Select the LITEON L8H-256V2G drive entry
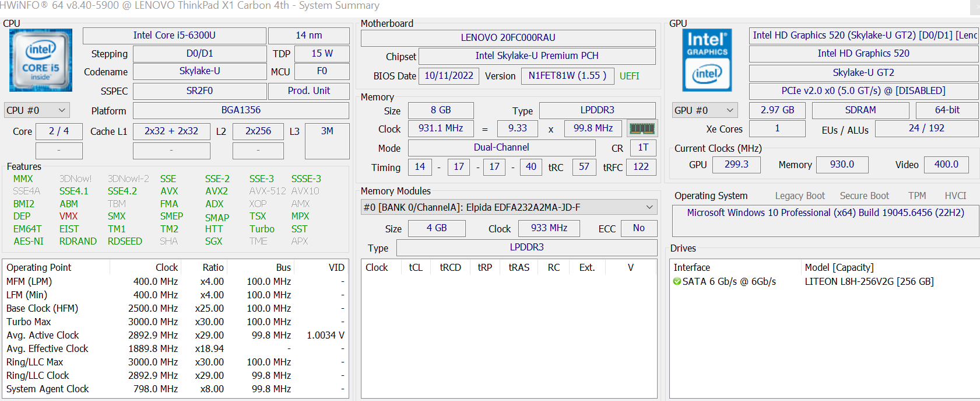Screen dimensions: 980x401 point(869,281)
